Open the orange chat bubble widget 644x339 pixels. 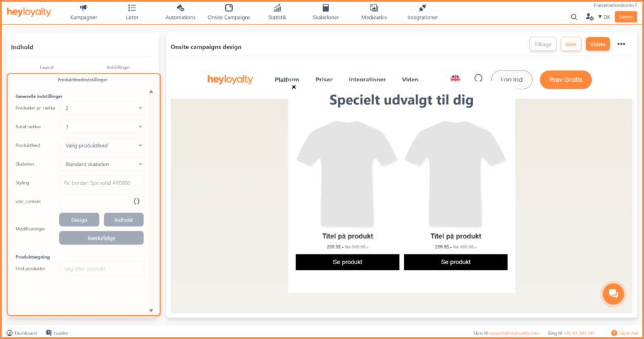[614, 294]
